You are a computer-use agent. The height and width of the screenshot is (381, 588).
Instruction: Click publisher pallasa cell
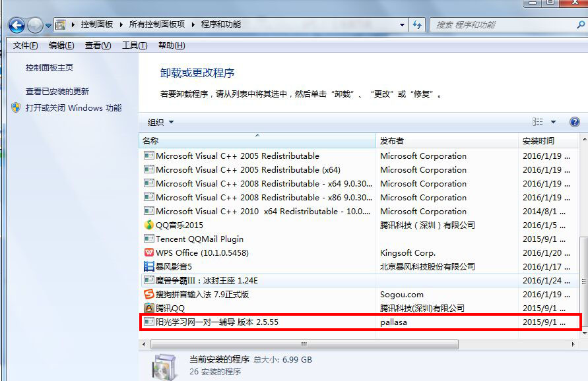pos(393,322)
